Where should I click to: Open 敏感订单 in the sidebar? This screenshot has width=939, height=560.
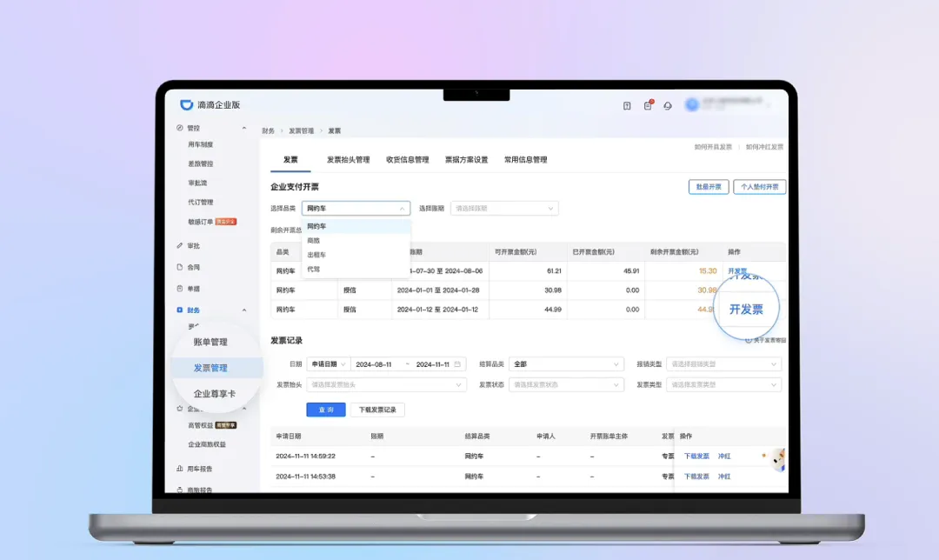click(x=201, y=222)
